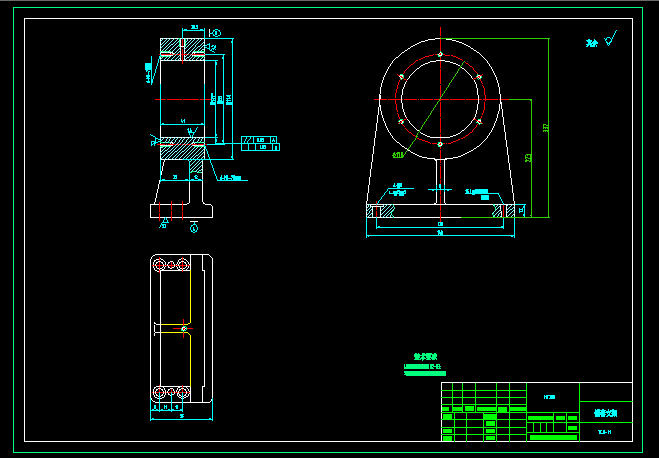Select the overall base width dimension under the front view

click(x=440, y=234)
